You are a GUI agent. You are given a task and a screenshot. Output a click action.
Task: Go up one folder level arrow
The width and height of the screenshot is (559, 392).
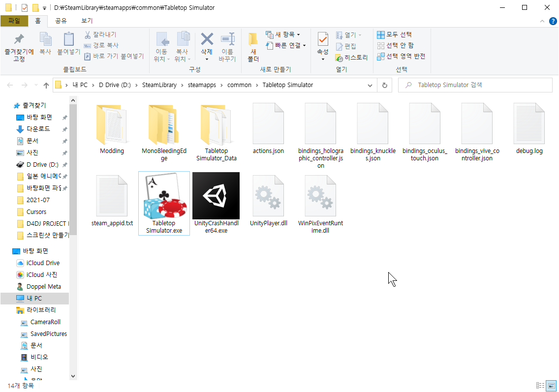(46, 85)
